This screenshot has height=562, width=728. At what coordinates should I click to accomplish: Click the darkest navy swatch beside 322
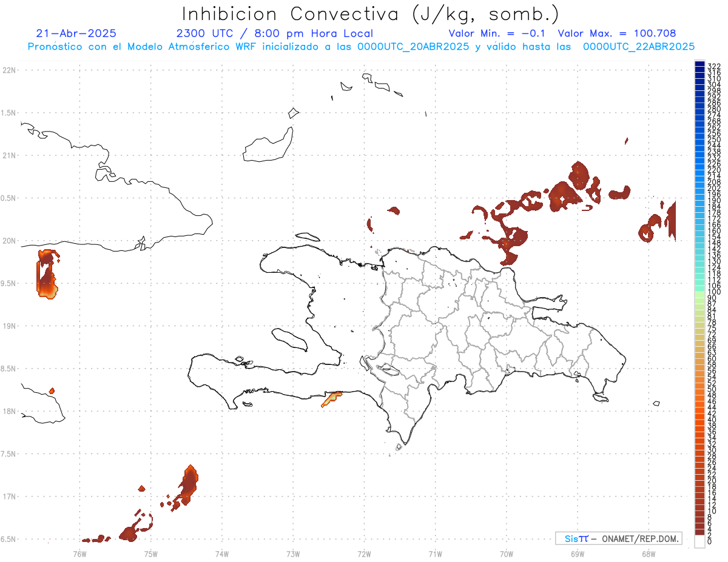pyautogui.click(x=699, y=64)
